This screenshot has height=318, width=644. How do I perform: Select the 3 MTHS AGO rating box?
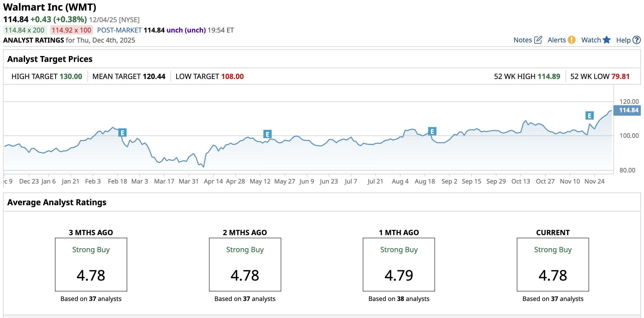91,264
